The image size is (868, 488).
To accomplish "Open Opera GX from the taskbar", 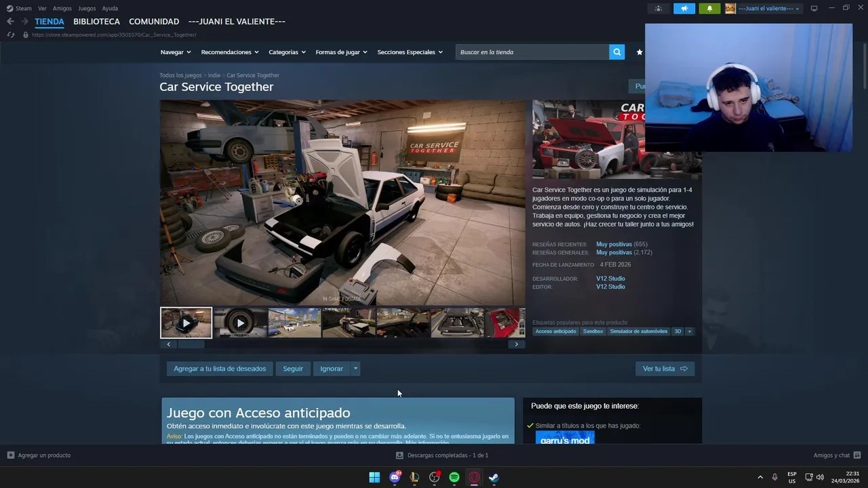I will pos(474,477).
